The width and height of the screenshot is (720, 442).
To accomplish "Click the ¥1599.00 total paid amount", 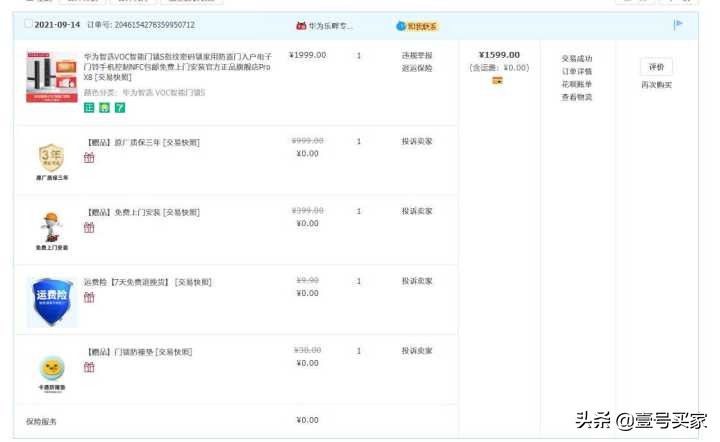I will pyautogui.click(x=499, y=55).
